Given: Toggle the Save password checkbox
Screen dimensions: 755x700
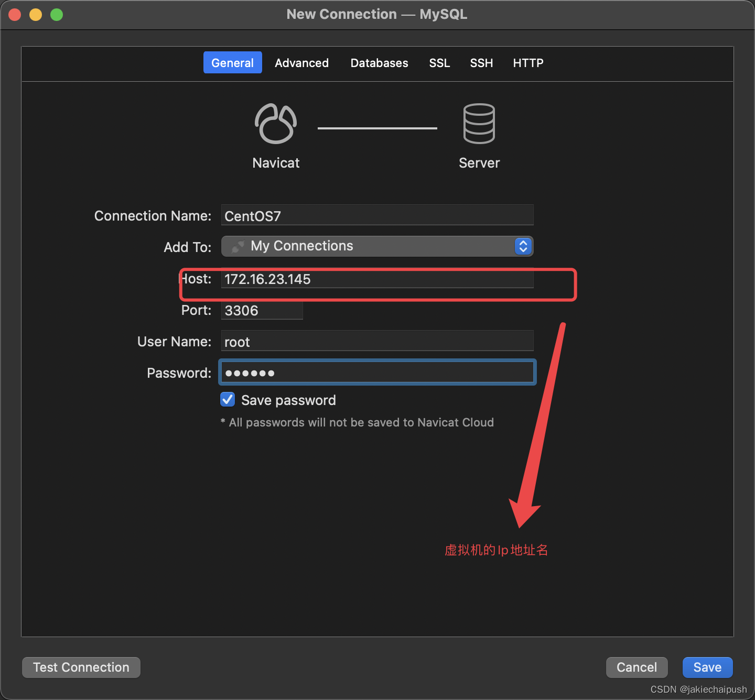Looking at the screenshot, I should pos(228,400).
